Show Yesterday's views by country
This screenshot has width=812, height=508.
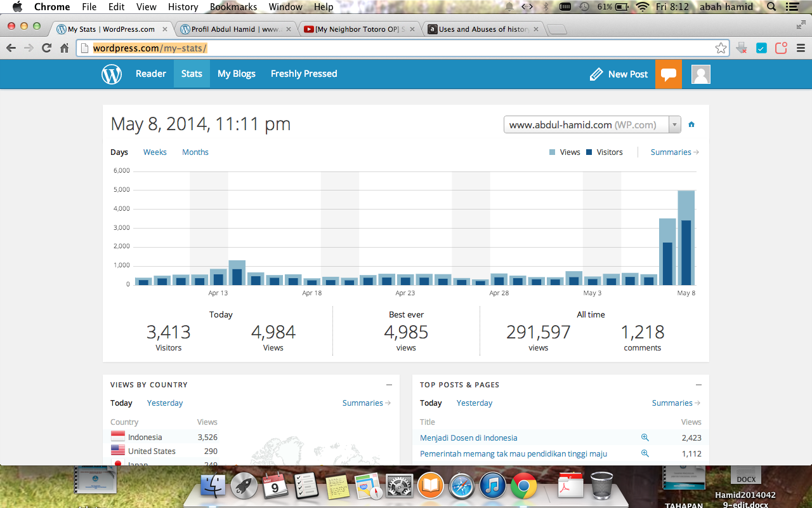pos(165,403)
